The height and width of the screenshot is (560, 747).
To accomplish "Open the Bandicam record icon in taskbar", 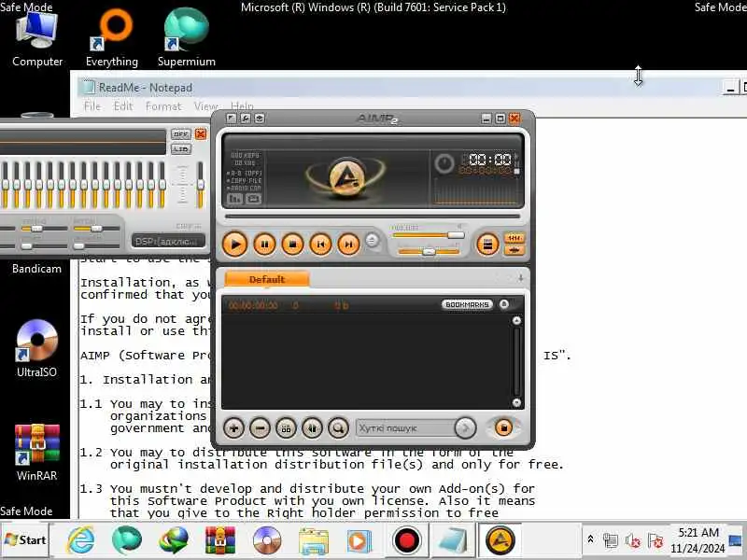I will (x=406, y=540).
